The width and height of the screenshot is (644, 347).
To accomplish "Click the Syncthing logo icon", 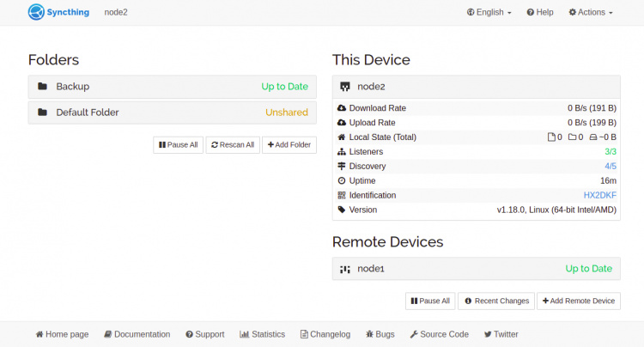I will click(x=36, y=12).
